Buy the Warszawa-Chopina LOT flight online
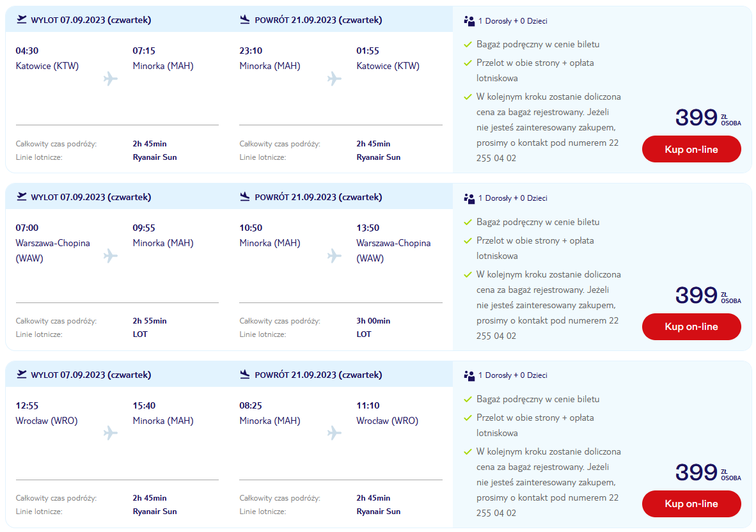The width and height of the screenshot is (756, 532). tap(691, 327)
